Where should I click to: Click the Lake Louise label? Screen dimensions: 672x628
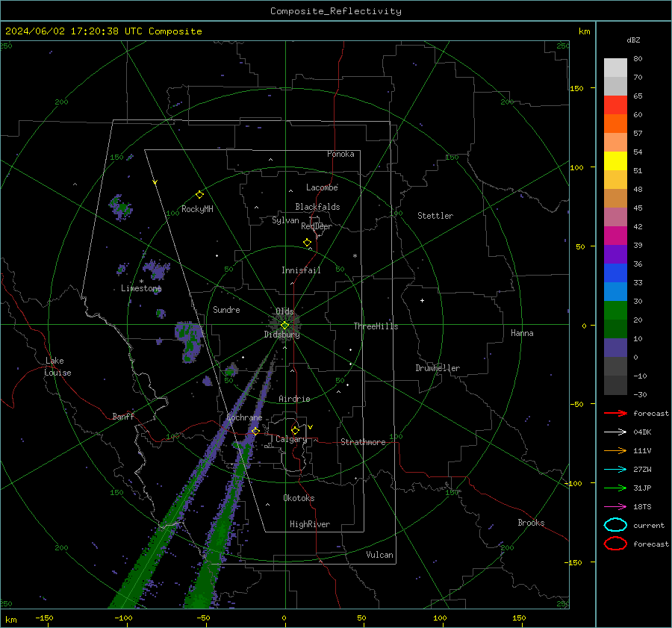coord(57,367)
